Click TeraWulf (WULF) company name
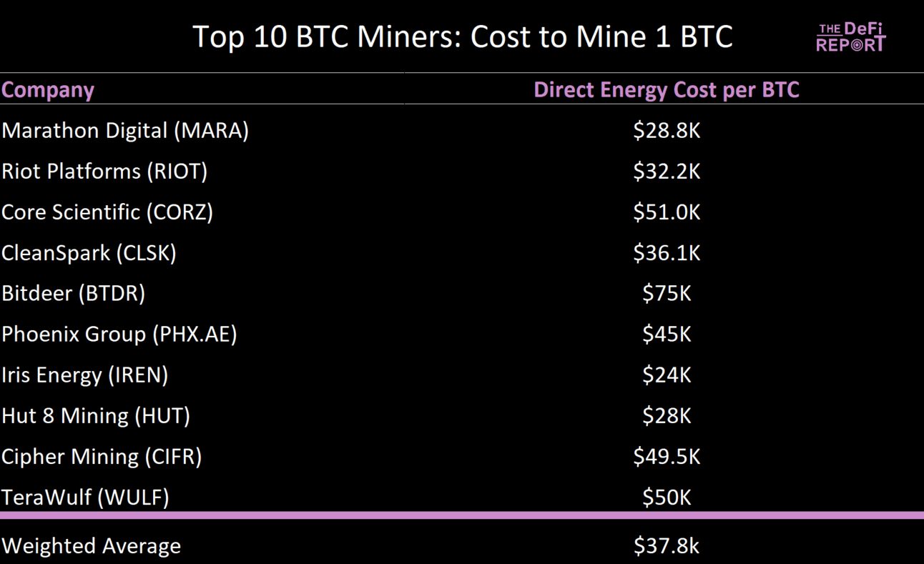The height and width of the screenshot is (564, 924). [x=85, y=498]
